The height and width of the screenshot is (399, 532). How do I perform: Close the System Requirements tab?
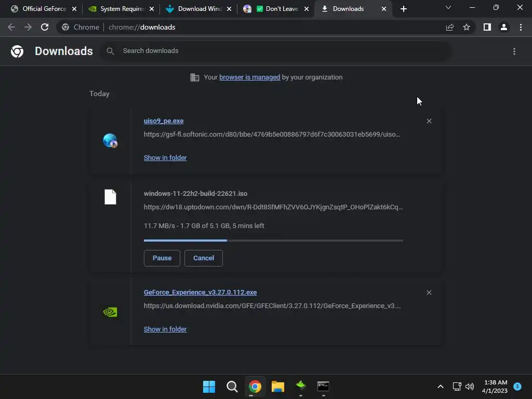click(x=152, y=9)
